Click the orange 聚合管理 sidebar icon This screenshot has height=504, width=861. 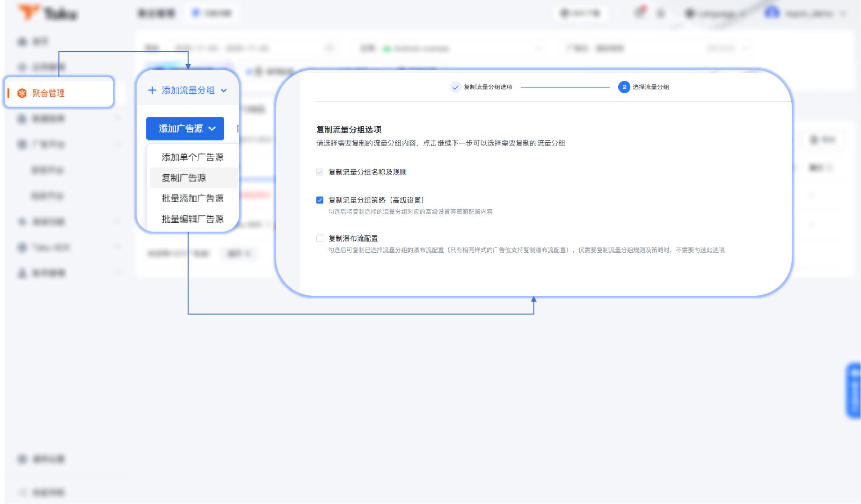(22, 93)
